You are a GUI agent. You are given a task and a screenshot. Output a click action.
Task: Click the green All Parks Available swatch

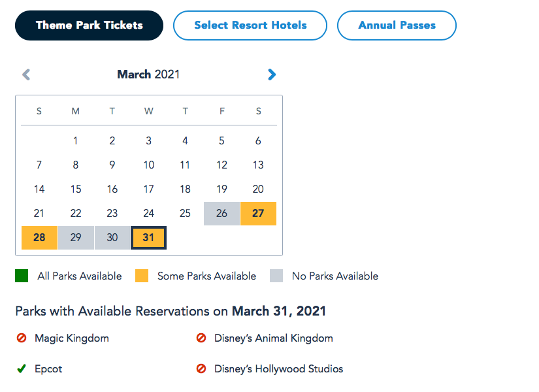(x=22, y=276)
